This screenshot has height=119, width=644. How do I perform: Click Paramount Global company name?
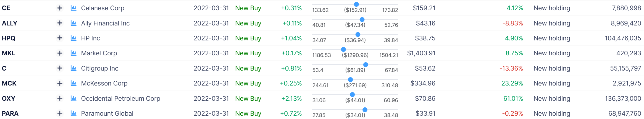tap(107, 113)
